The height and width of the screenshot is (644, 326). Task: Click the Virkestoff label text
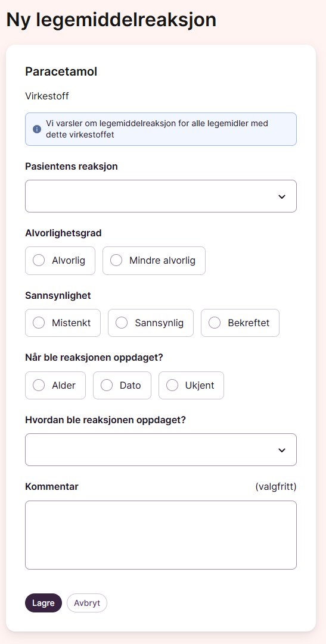[47, 96]
